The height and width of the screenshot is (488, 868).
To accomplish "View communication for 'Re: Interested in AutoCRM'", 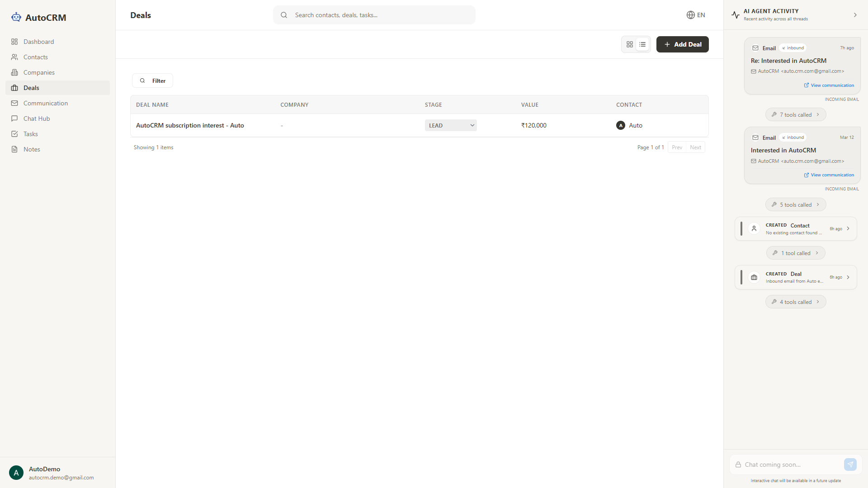I will click(829, 85).
